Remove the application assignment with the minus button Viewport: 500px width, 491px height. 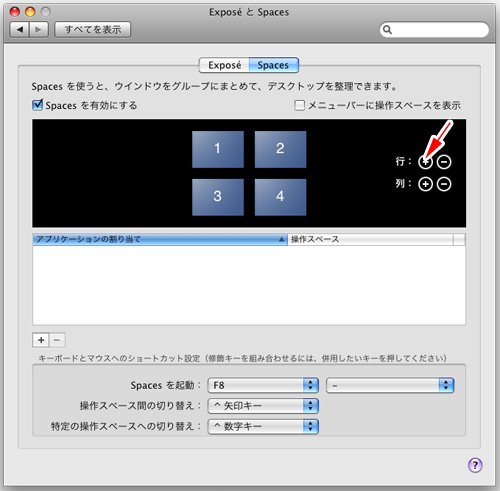57,340
